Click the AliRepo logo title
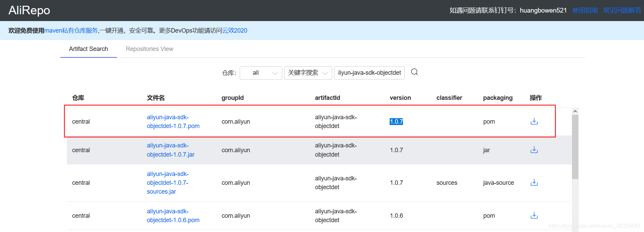This screenshot has width=644, height=232. click(29, 10)
